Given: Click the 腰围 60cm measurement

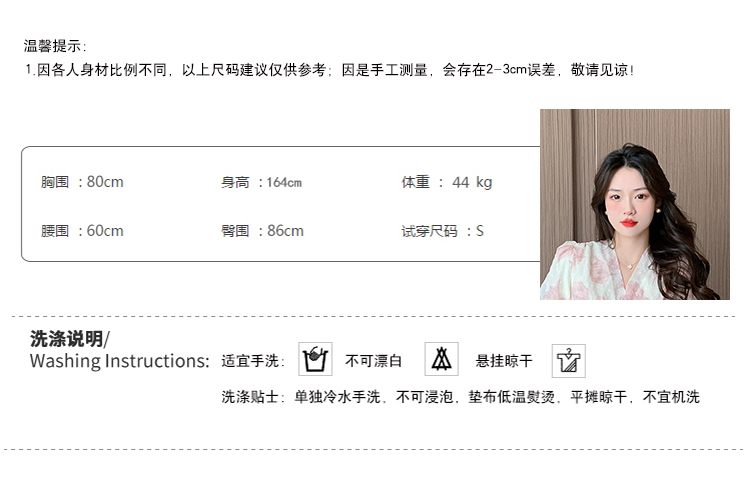Looking at the screenshot, I should pos(82,231).
